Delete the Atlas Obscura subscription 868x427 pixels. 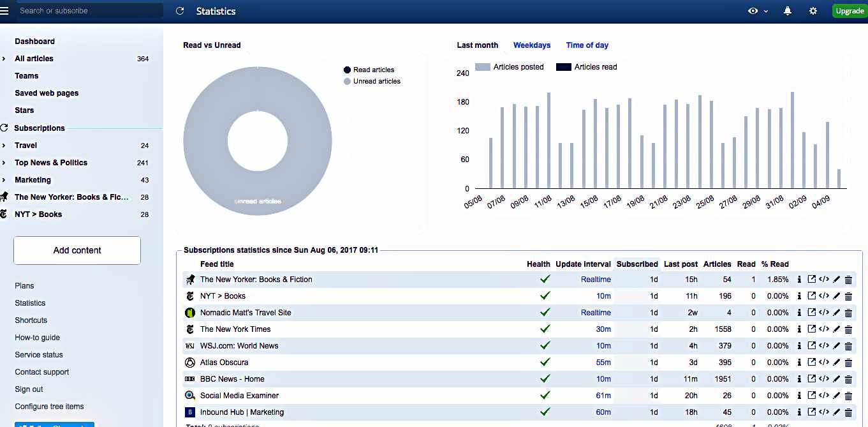pos(848,363)
